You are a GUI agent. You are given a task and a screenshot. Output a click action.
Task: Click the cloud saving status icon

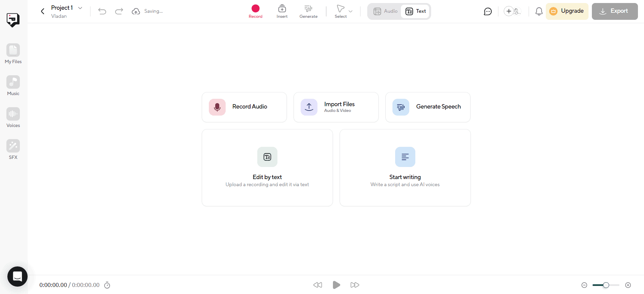click(x=136, y=11)
